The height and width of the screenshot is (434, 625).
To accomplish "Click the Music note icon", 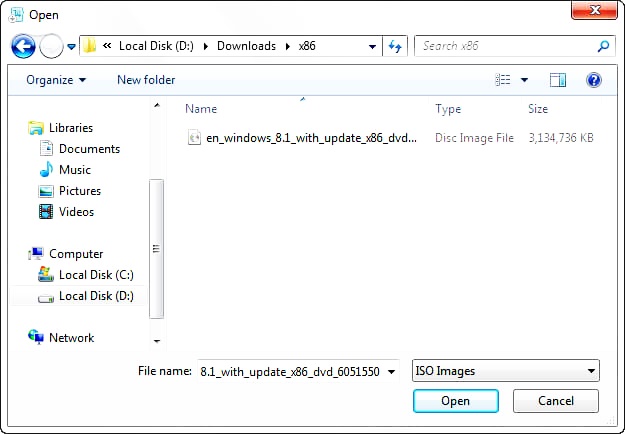I will pyautogui.click(x=46, y=169).
